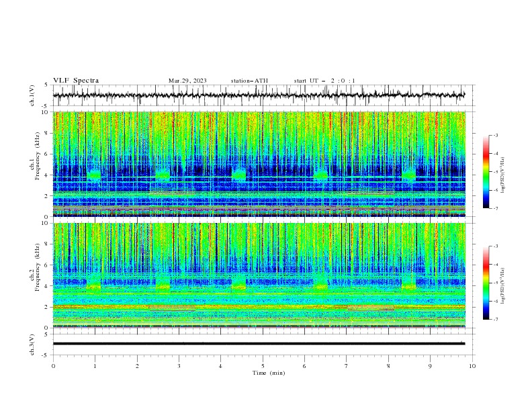Click the ch.1 'Frequency (kHz)' axis label

(x=38, y=156)
